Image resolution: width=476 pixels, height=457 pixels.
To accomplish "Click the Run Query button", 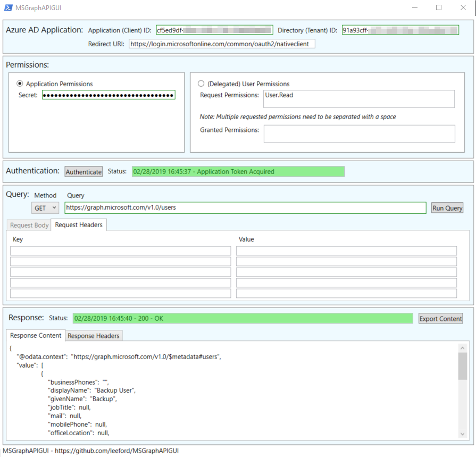I will point(447,208).
